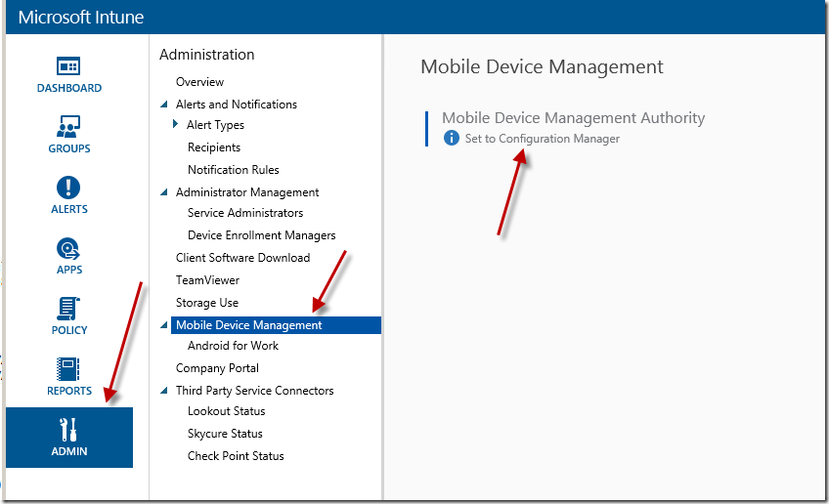Open Device Enrollment Managers

262,235
